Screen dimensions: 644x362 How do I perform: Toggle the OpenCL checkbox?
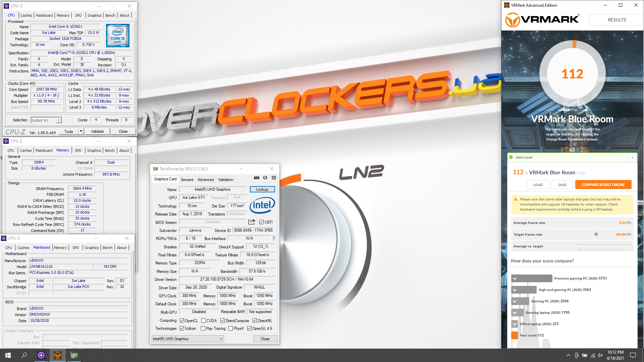pyautogui.click(x=182, y=321)
